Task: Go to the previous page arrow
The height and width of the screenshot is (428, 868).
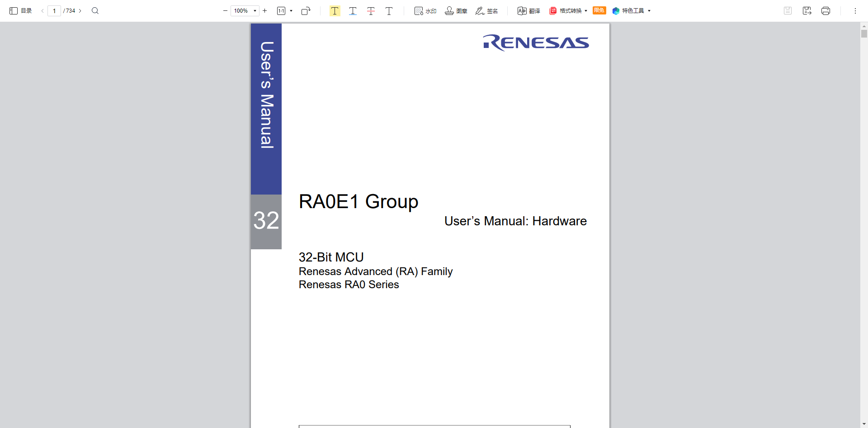Action: (42, 11)
